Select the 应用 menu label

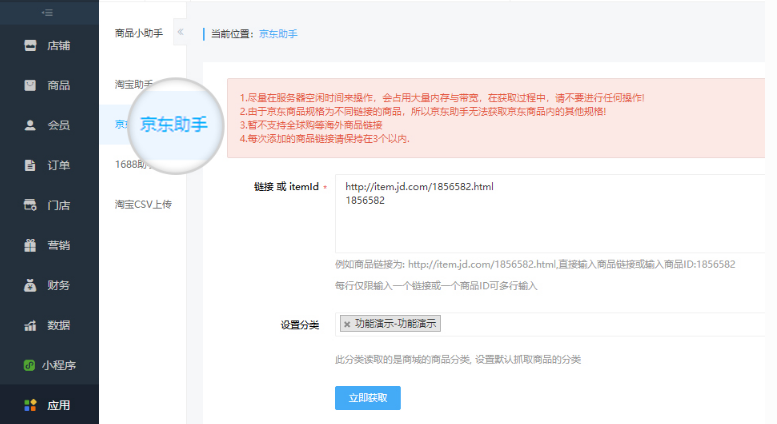click(59, 405)
